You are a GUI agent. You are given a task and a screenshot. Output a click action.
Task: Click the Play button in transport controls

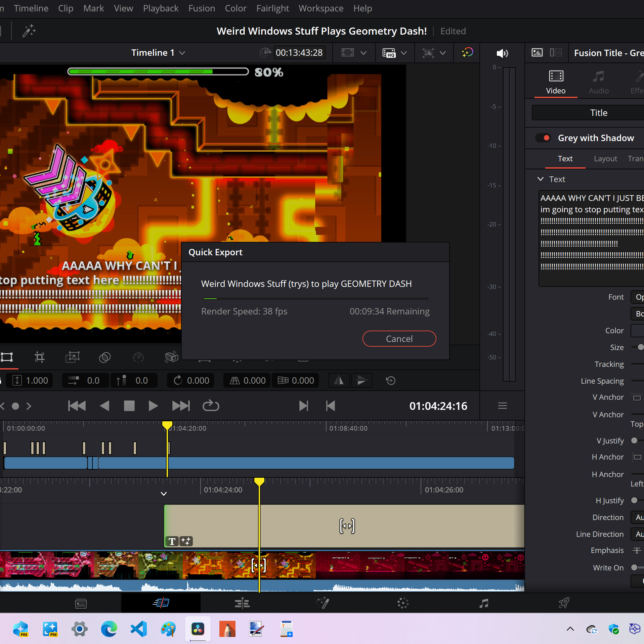(153, 406)
